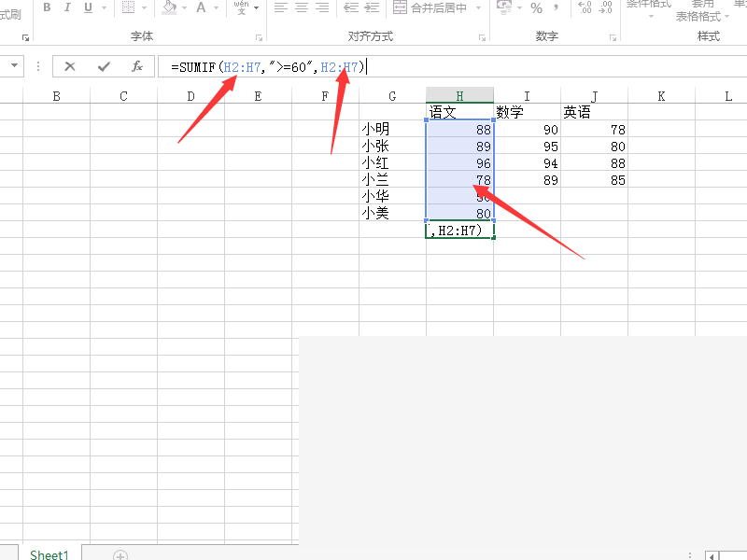The width and height of the screenshot is (747, 560).
Task: Select the 小张 name cell
Action: pos(392,146)
